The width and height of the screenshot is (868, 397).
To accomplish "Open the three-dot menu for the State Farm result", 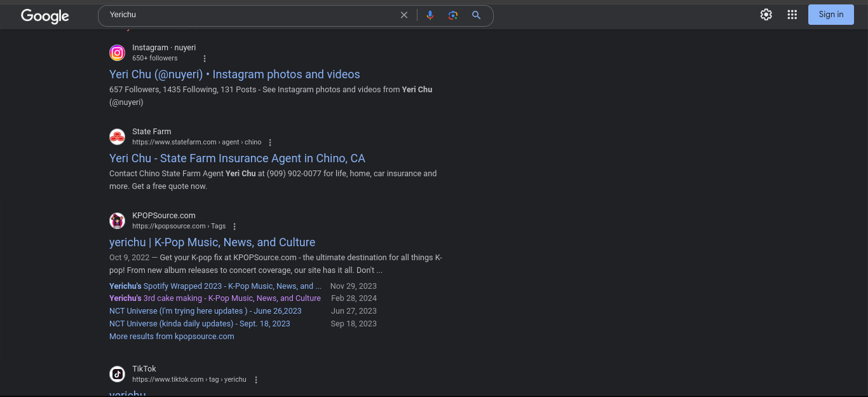I will [270, 143].
